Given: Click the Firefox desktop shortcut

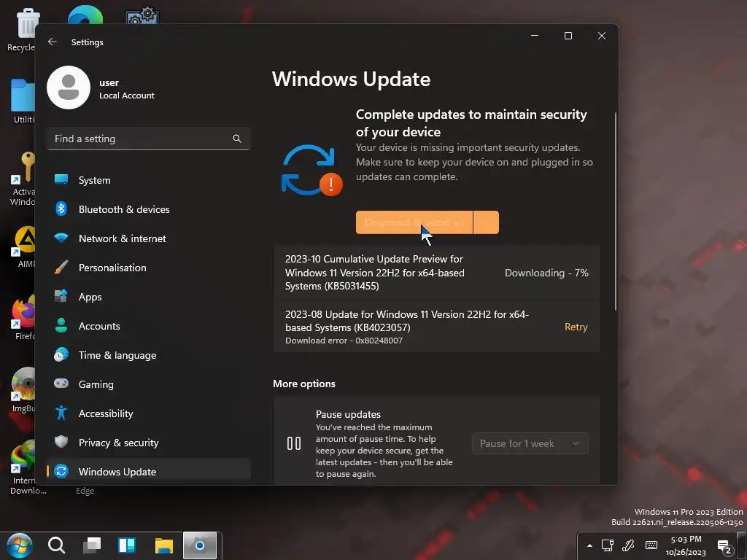Looking at the screenshot, I should 23,316.
